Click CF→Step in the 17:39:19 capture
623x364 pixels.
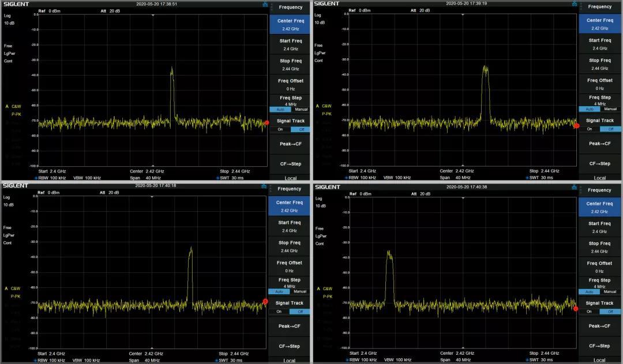[599, 163]
